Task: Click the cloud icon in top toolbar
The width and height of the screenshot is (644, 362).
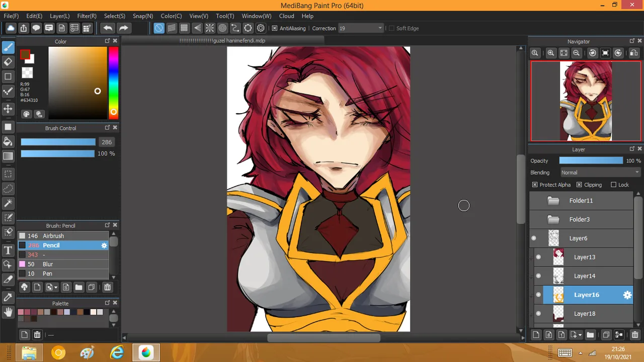Action: [11, 28]
